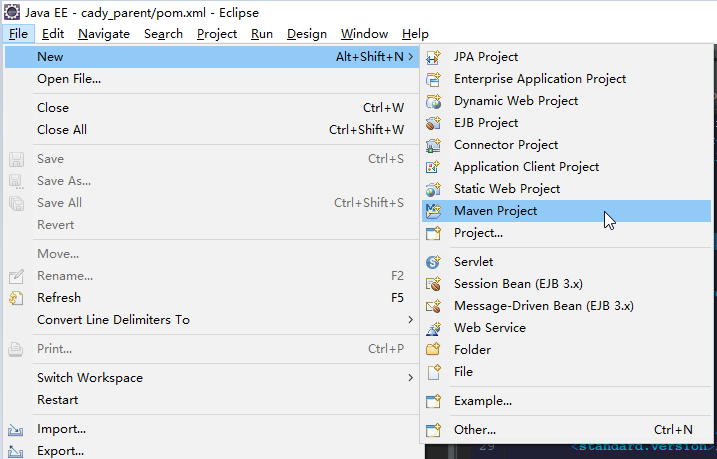The image size is (717, 459).
Task: Click the Refresh icon in File menu
Action: pos(16,298)
